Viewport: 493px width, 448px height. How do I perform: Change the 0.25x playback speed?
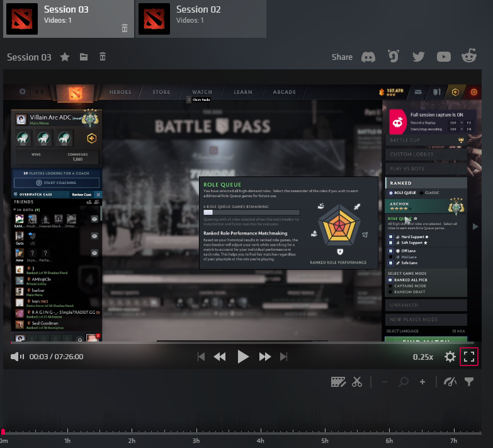[x=423, y=357]
